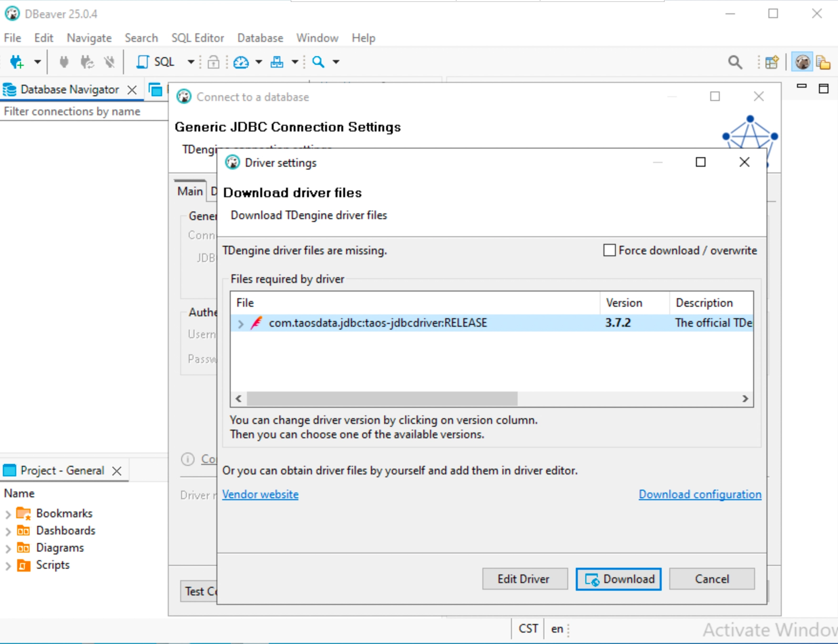Open the Database menu

point(260,38)
